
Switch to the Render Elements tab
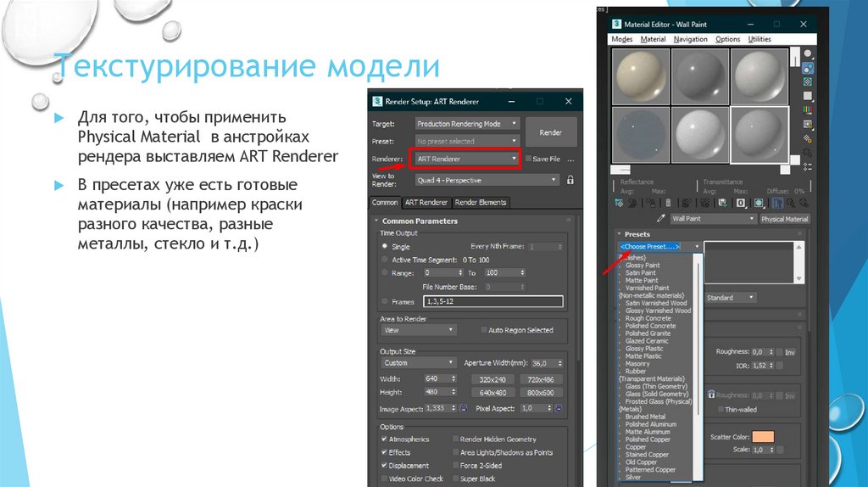tap(481, 202)
